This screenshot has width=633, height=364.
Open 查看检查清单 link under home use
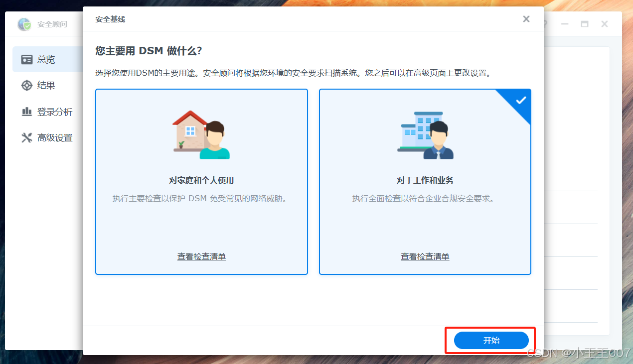(x=201, y=257)
